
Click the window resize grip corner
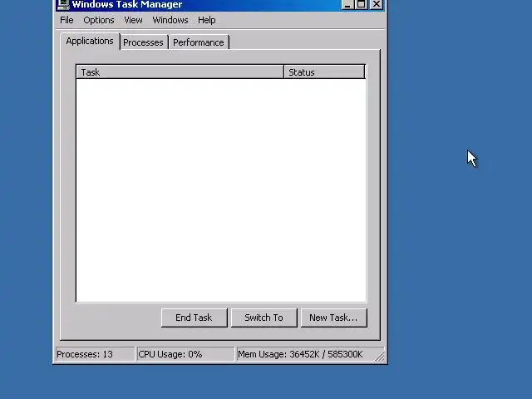(x=380, y=357)
